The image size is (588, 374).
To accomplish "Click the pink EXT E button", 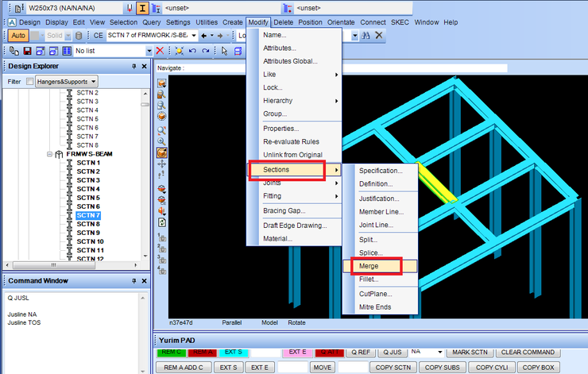I will [297, 353].
